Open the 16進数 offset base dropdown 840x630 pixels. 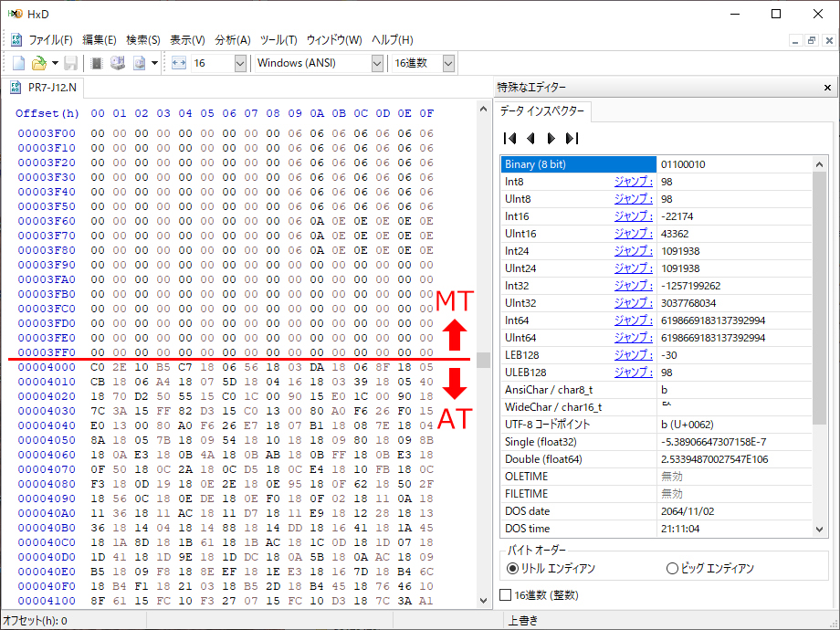448,63
